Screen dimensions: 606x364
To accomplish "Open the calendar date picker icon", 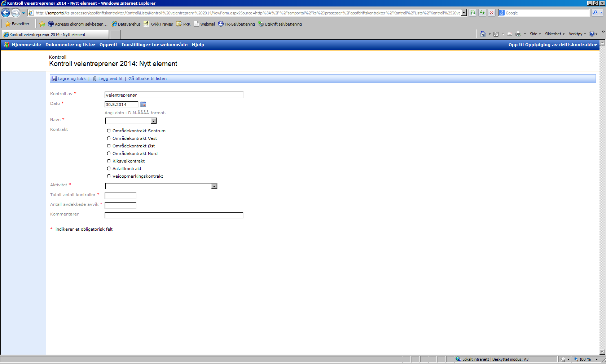I will click(x=143, y=105).
